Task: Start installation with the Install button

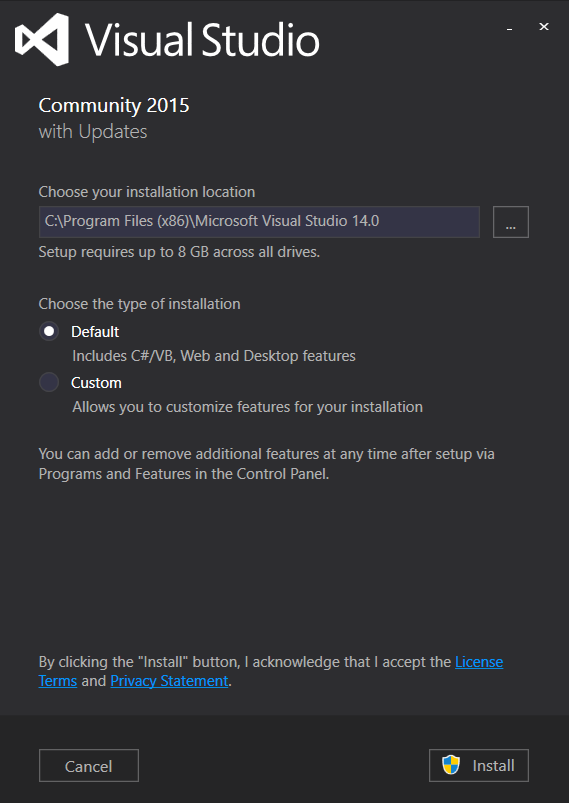Action: pyautogui.click(x=479, y=766)
